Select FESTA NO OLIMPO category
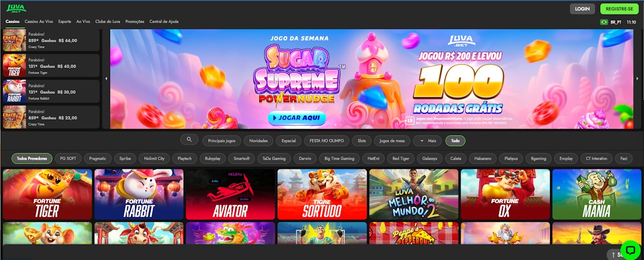This screenshot has width=644, height=260. pyautogui.click(x=326, y=141)
